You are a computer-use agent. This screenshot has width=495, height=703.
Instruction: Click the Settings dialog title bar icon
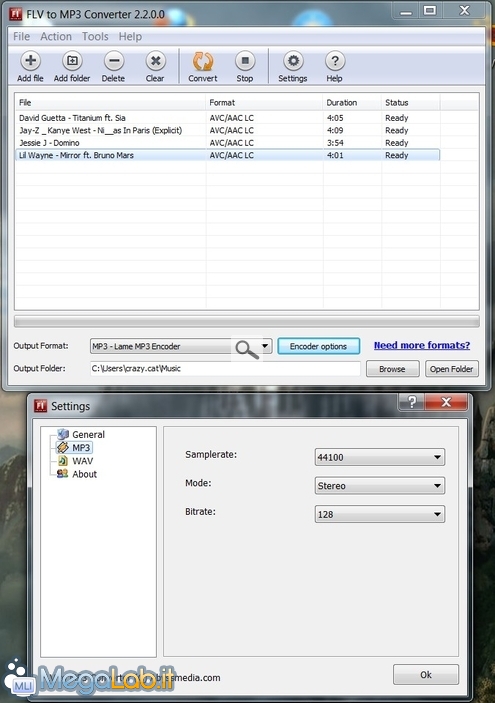[41, 405]
